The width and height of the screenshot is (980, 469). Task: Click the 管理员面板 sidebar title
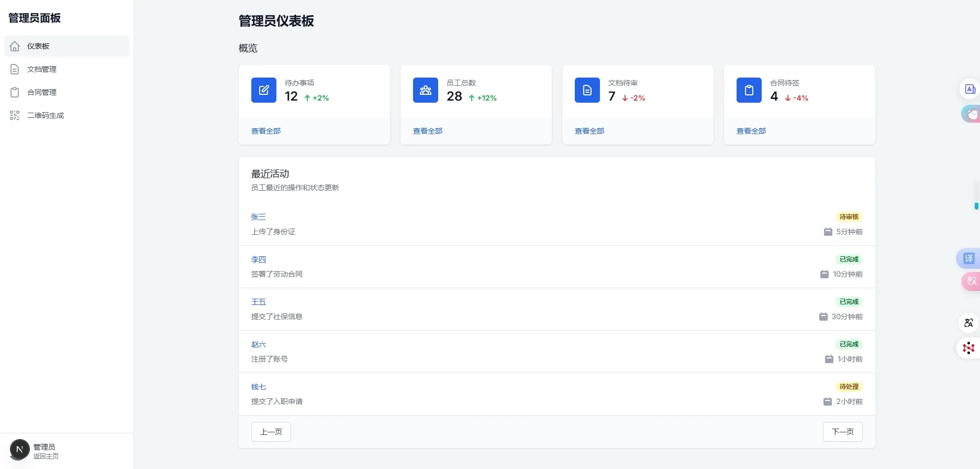point(35,18)
